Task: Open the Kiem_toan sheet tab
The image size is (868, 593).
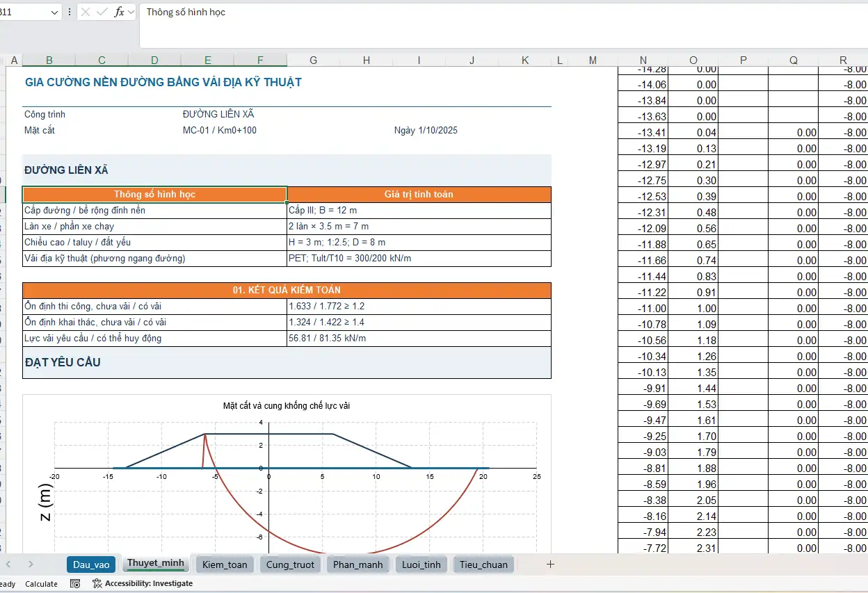Action: [x=225, y=564]
